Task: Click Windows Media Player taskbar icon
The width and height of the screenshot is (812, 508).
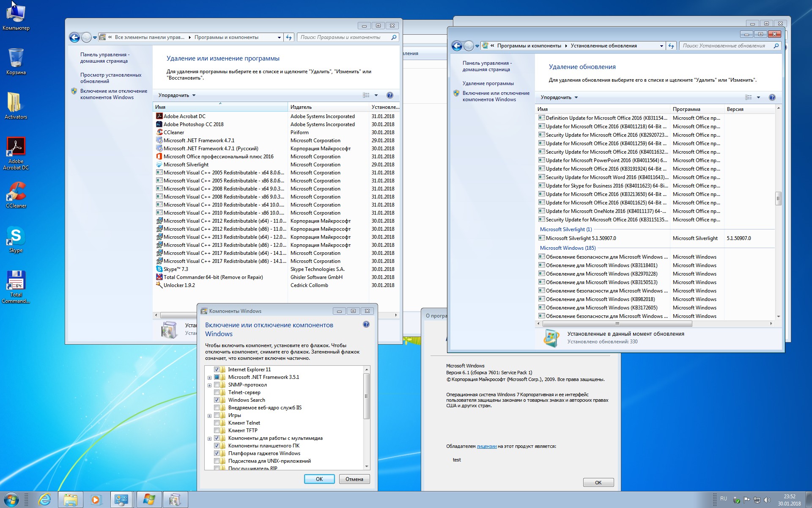Action: click(96, 500)
